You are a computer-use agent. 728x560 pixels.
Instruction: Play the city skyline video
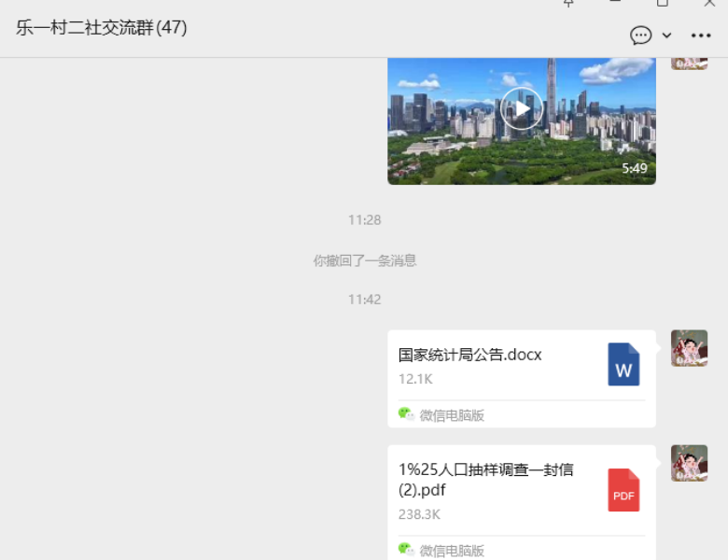(522, 109)
